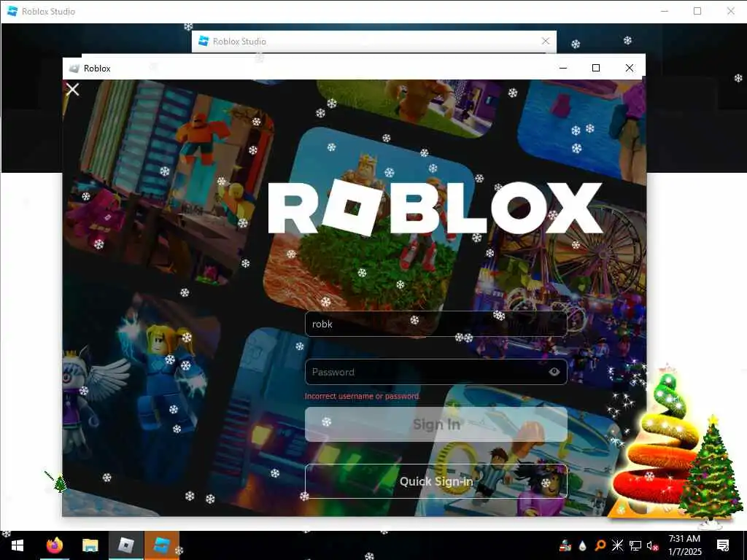Click the first system tray icon

coord(565,545)
